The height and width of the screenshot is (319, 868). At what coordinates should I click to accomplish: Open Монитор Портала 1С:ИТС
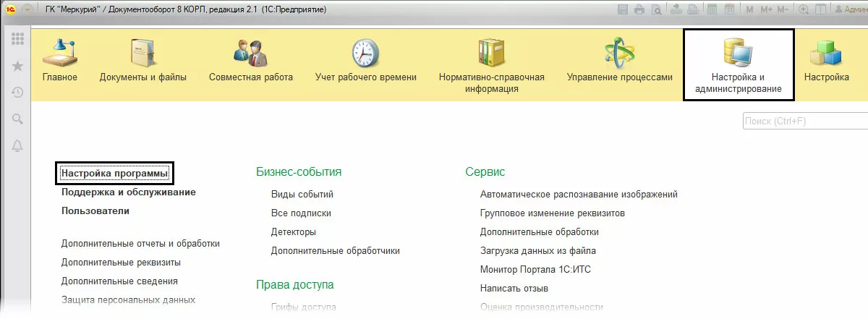[x=536, y=270]
